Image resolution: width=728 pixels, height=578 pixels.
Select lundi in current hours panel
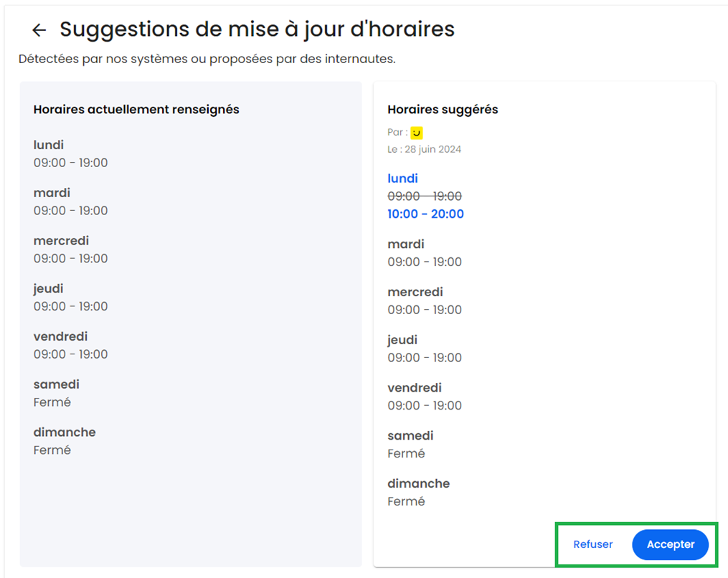[x=48, y=145]
